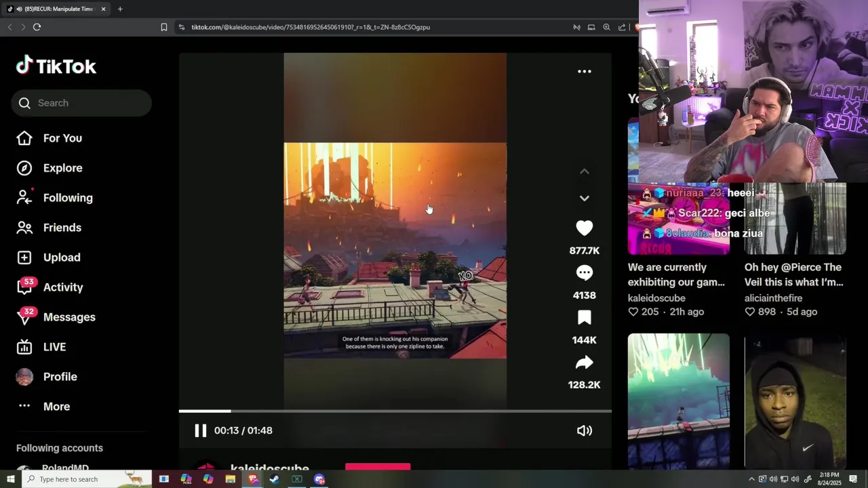Open the teal game scene video thumbnail
Viewport: 868px width, 488px height.
(678, 401)
